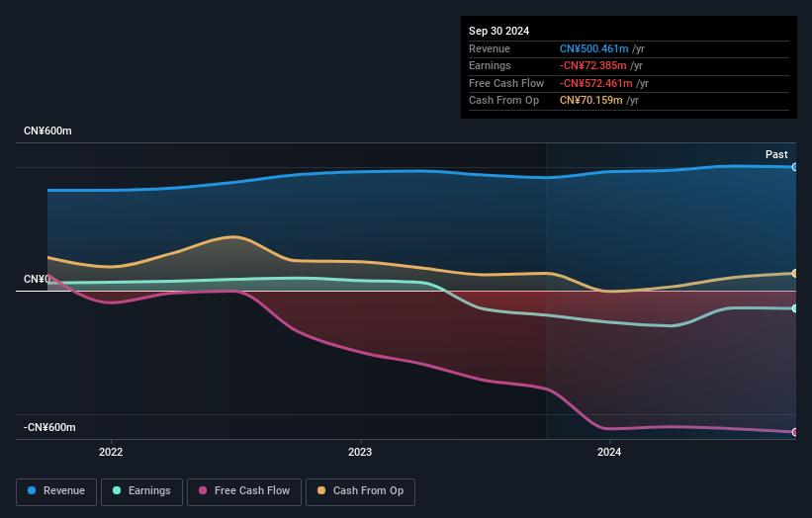Click the CN¥500.461m revenue value
The width and height of the screenshot is (812, 518).
[x=594, y=48]
